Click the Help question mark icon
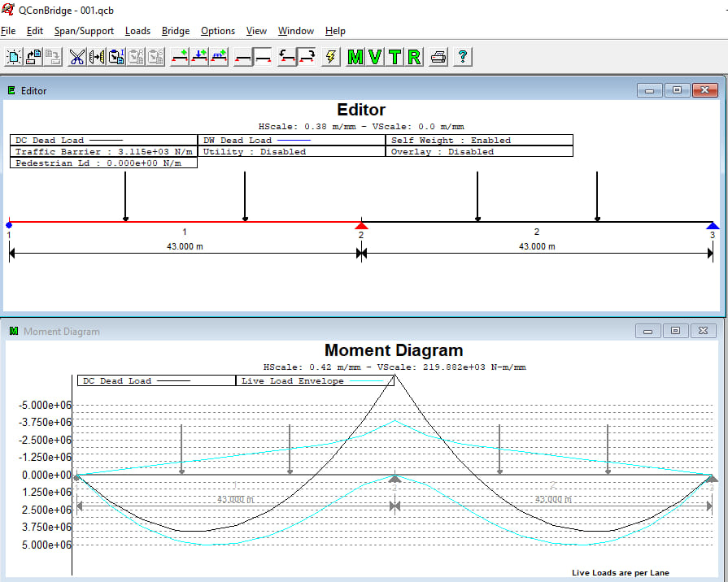The width and height of the screenshot is (728, 582). pyautogui.click(x=463, y=57)
